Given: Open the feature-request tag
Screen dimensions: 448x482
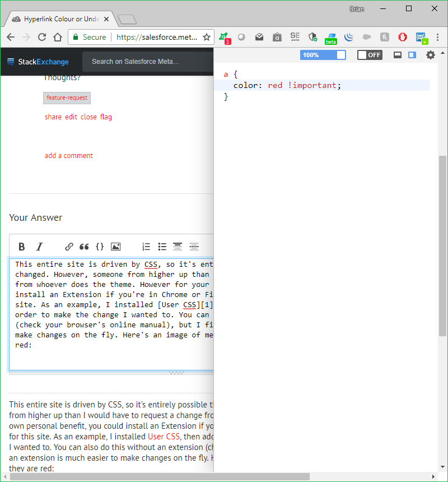Looking at the screenshot, I should click(x=67, y=98).
